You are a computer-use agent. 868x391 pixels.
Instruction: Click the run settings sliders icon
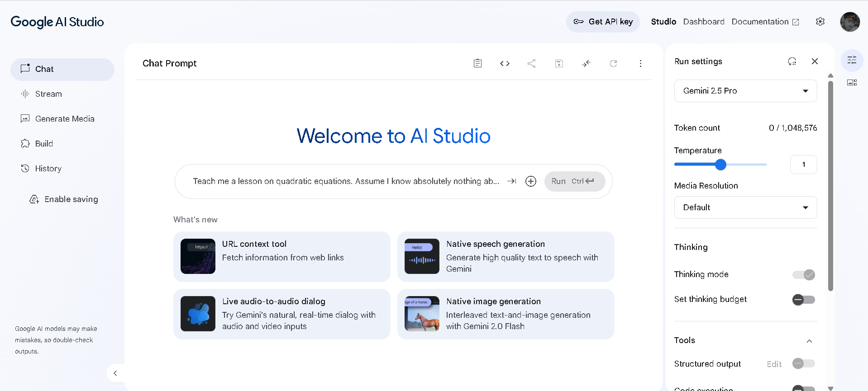pos(852,60)
